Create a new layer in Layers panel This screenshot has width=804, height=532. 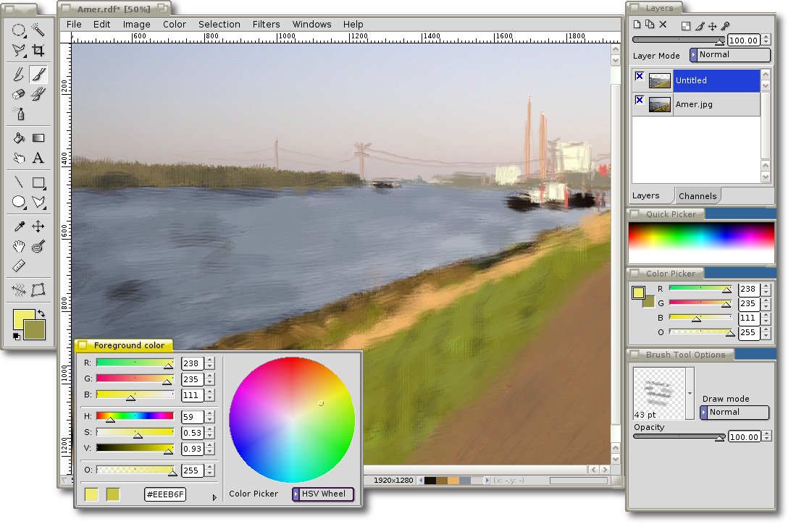[x=637, y=24]
